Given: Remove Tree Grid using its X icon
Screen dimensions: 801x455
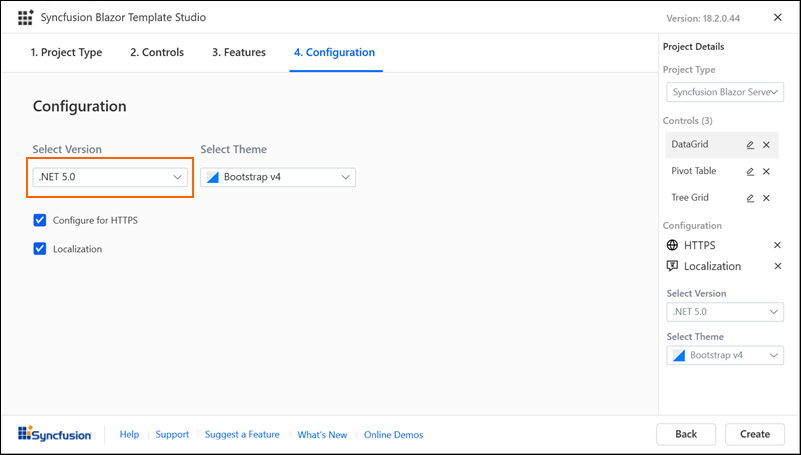Looking at the screenshot, I should [767, 198].
